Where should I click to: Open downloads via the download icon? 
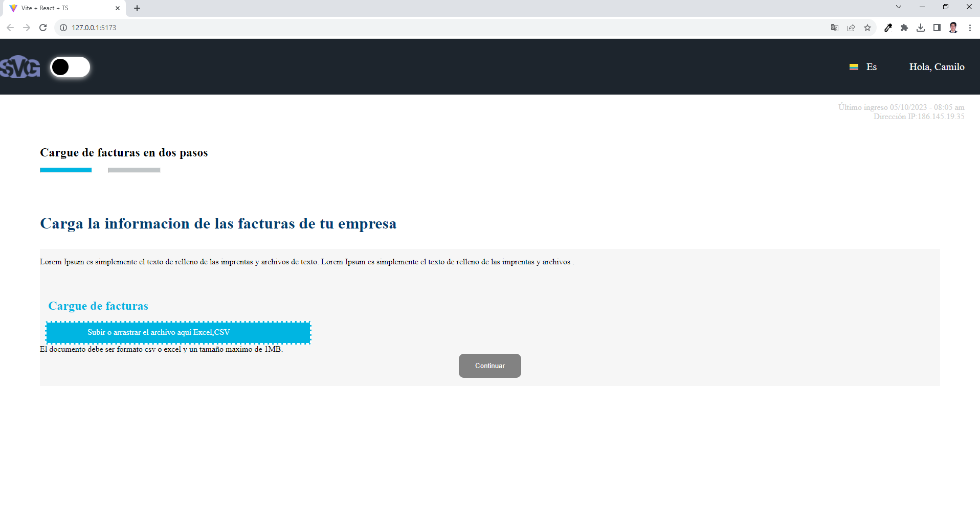pyautogui.click(x=921, y=28)
